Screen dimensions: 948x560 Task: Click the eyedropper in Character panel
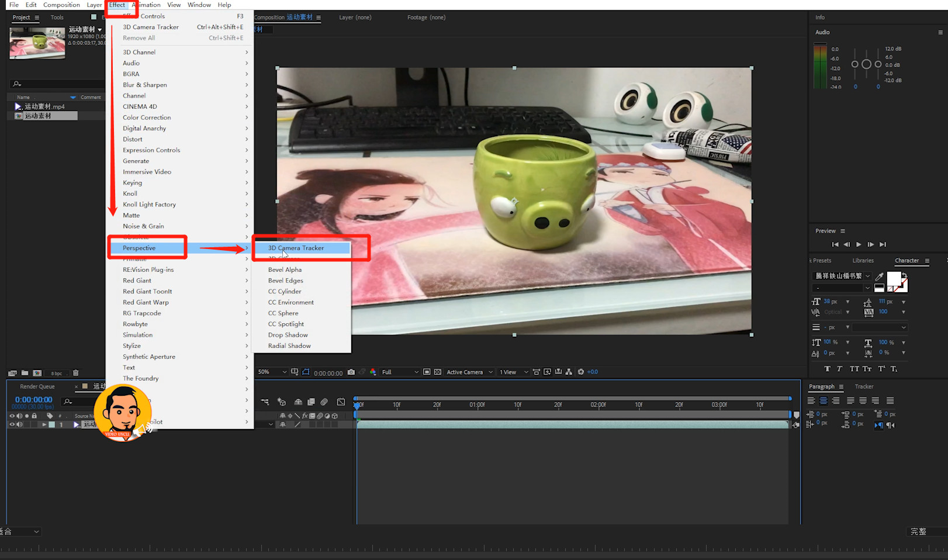point(879,276)
